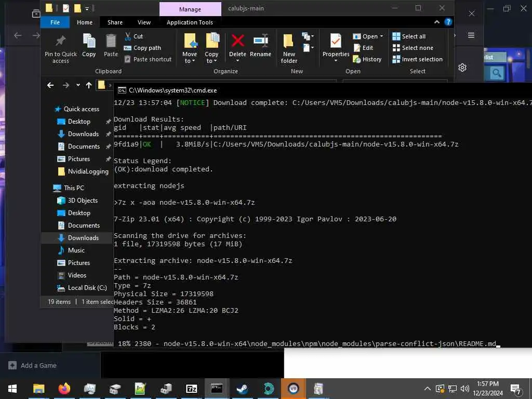The width and height of the screenshot is (532, 399).
Task: Open 7-Zip from the taskbar
Action: (191, 389)
